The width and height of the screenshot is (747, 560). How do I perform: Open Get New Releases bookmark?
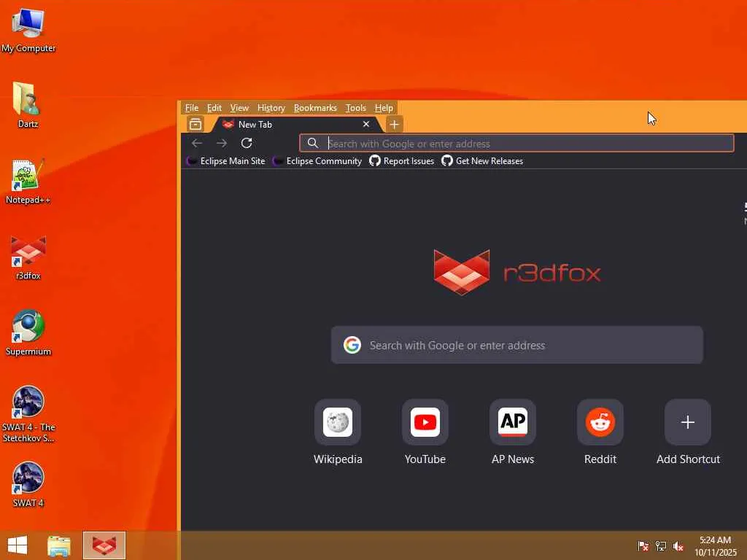(482, 161)
